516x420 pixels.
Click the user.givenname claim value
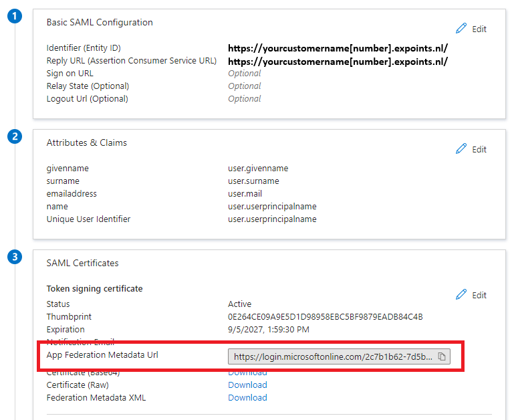258,169
